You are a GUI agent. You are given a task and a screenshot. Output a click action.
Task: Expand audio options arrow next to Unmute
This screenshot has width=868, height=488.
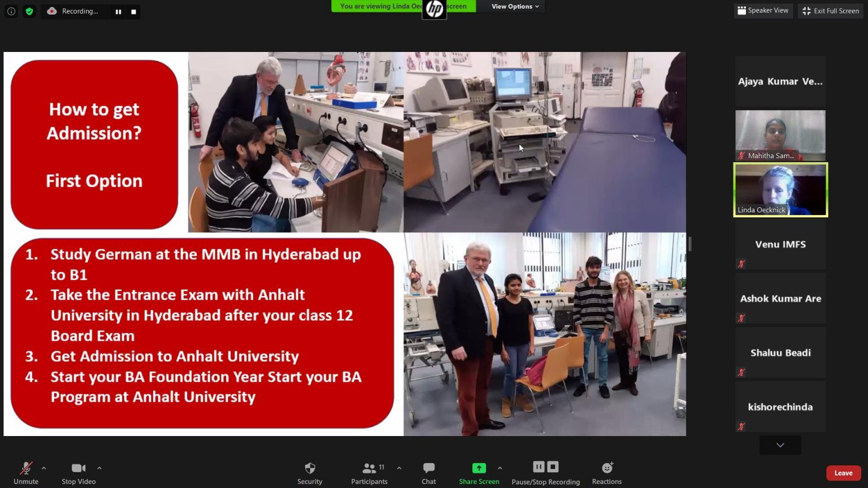pos(44,468)
